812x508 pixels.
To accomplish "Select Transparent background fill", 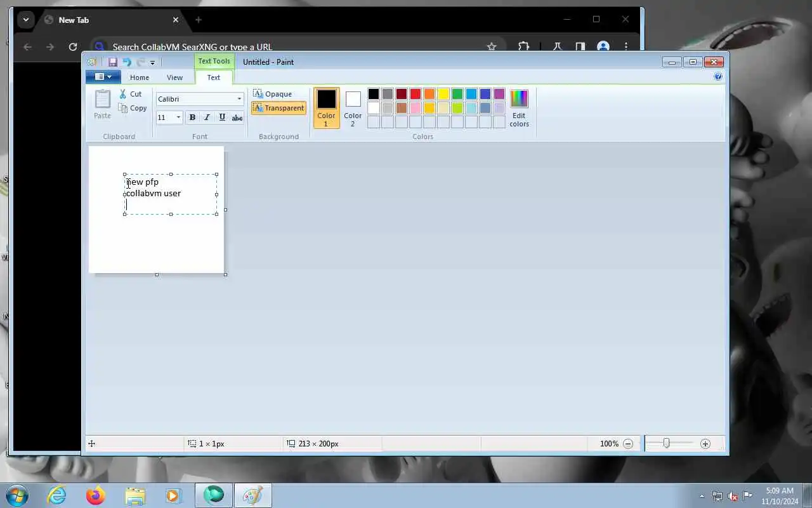I will click(278, 108).
